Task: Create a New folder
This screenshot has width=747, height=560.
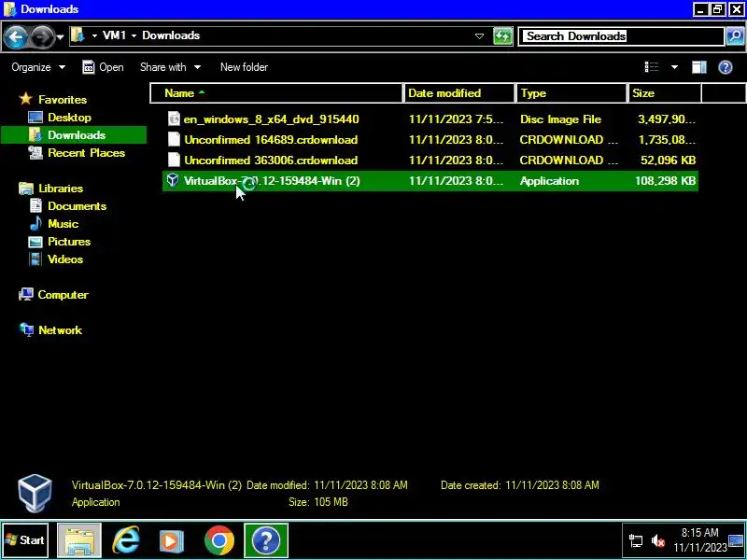Action: pyautogui.click(x=244, y=67)
